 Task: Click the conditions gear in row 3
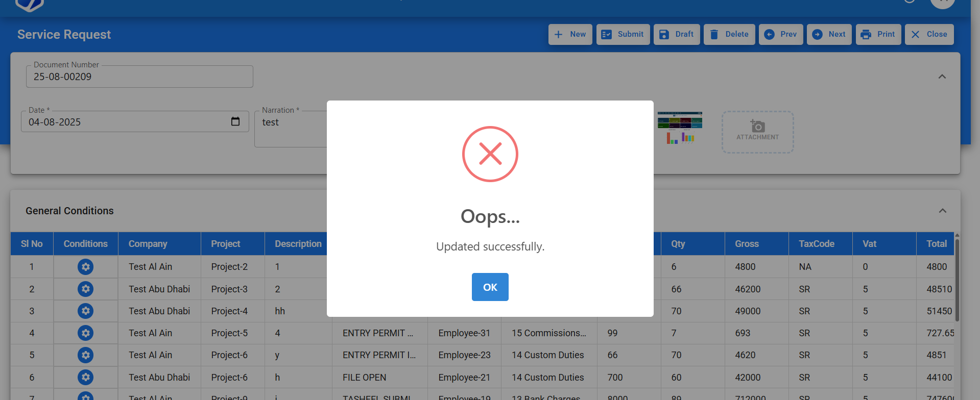pyautogui.click(x=85, y=311)
